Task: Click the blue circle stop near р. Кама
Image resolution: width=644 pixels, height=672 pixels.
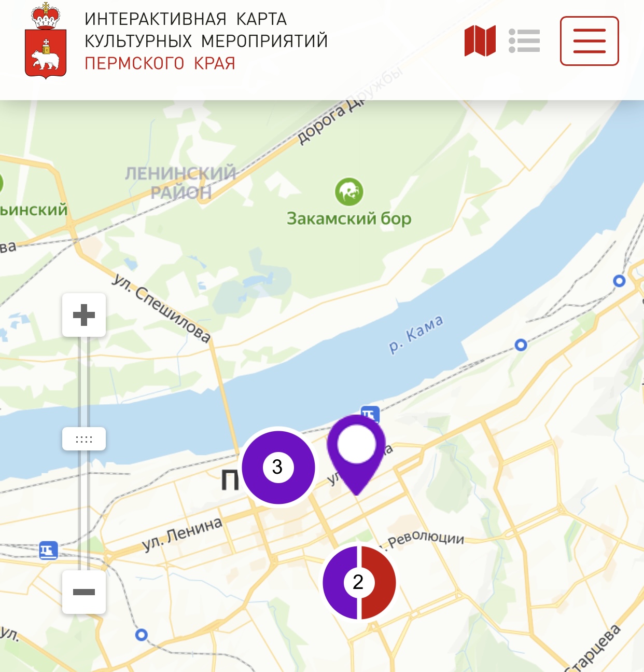Action: (x=521, y=345)
